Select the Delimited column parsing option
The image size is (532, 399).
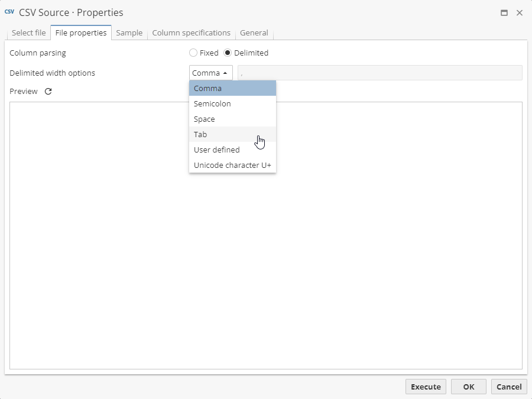(228, 53)
